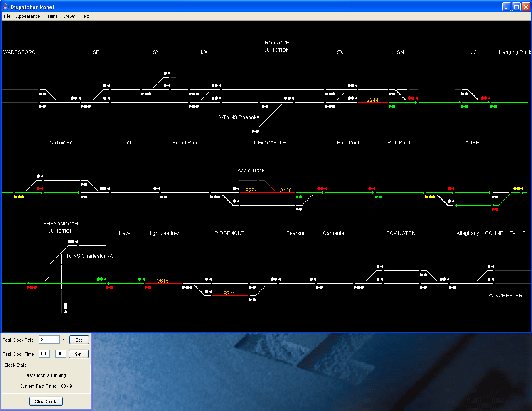Click red signal above track at LAUREL

coord(451,188)
